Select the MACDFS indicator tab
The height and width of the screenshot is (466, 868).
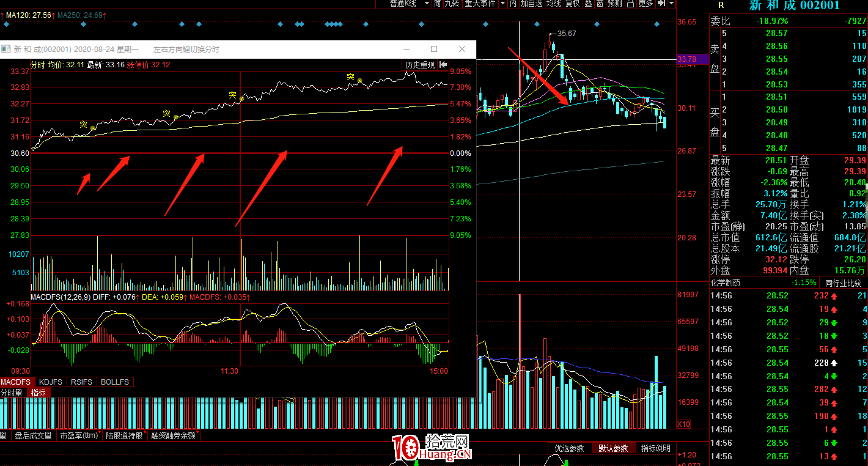point(17,382)
